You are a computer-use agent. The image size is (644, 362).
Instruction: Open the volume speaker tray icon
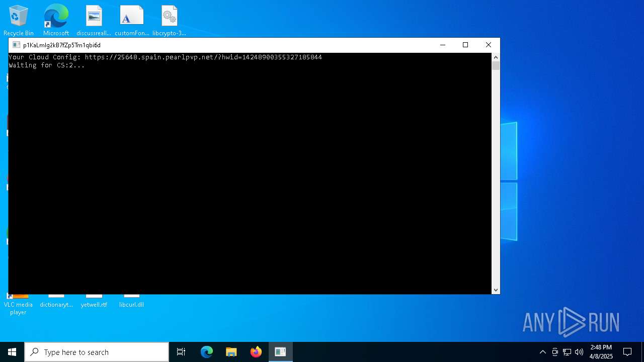tap(579, 352)
